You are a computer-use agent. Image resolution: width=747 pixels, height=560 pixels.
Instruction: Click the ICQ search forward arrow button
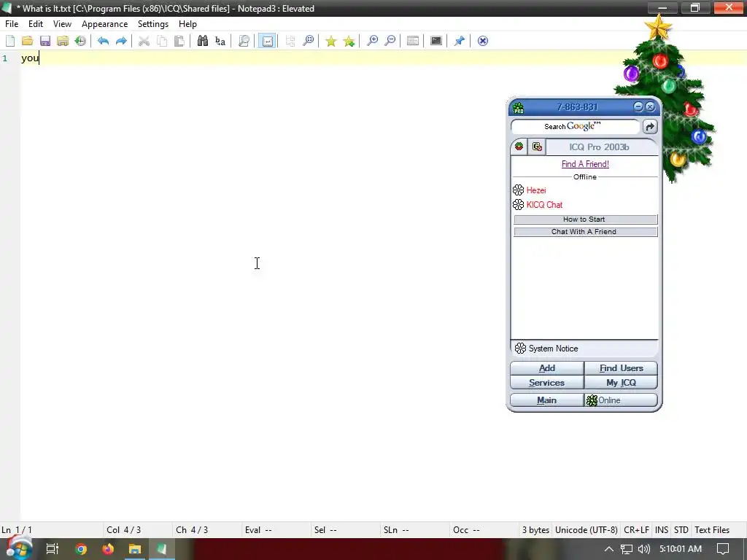coord(650,127)
